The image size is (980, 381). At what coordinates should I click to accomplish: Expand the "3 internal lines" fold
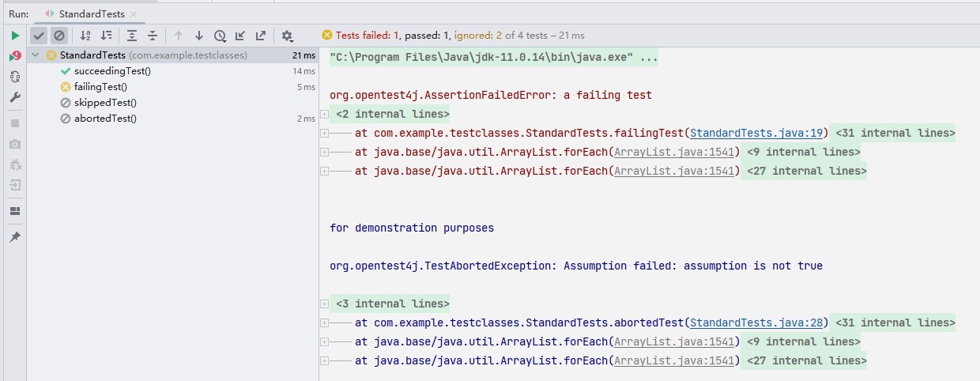324,304
